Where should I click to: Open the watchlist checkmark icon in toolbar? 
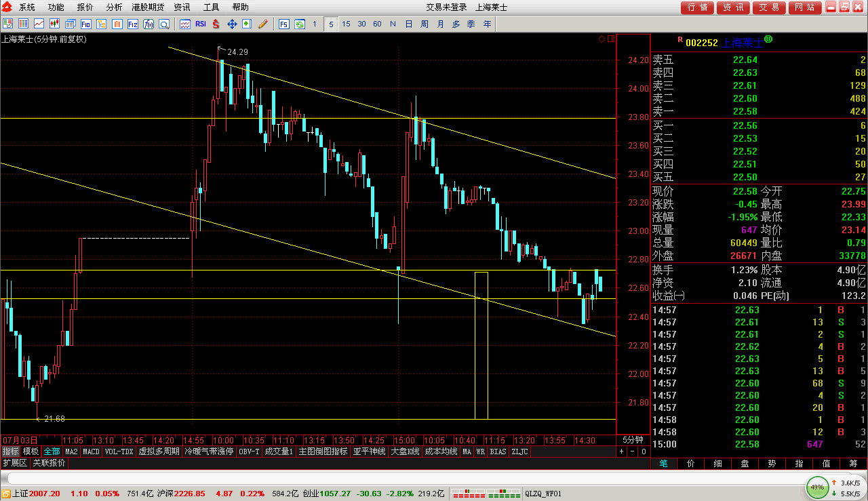(x=7, y=24)
